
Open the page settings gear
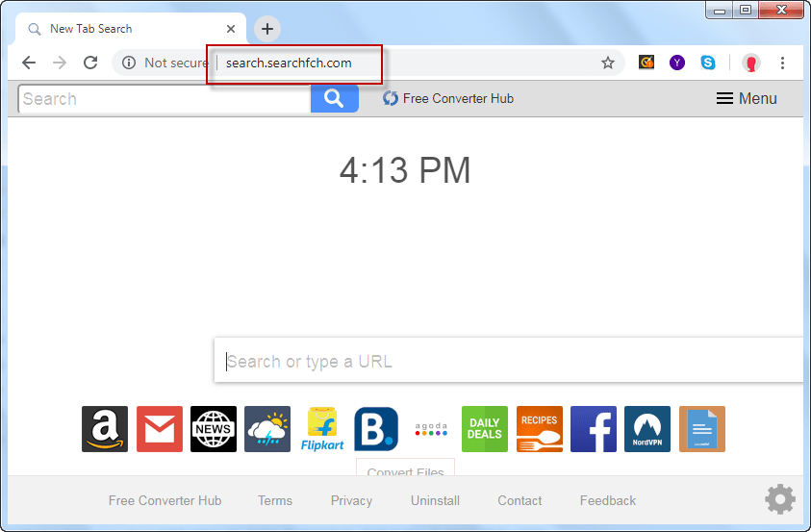[x=780, y=499]
